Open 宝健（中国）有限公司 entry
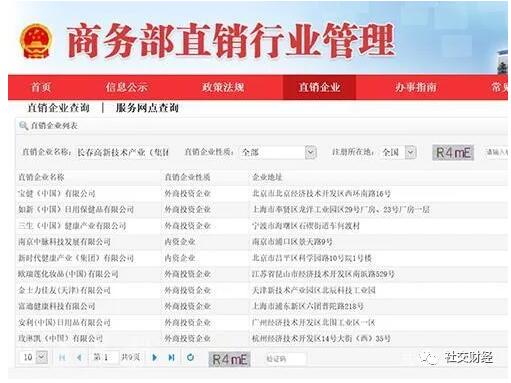511x383 pixels. click(57, 193)
